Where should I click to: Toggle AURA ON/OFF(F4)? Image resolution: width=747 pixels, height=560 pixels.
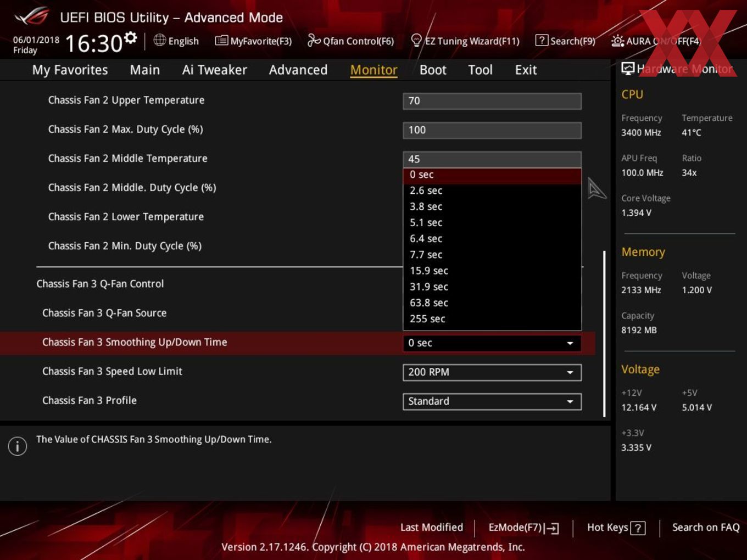pos(656,41)
